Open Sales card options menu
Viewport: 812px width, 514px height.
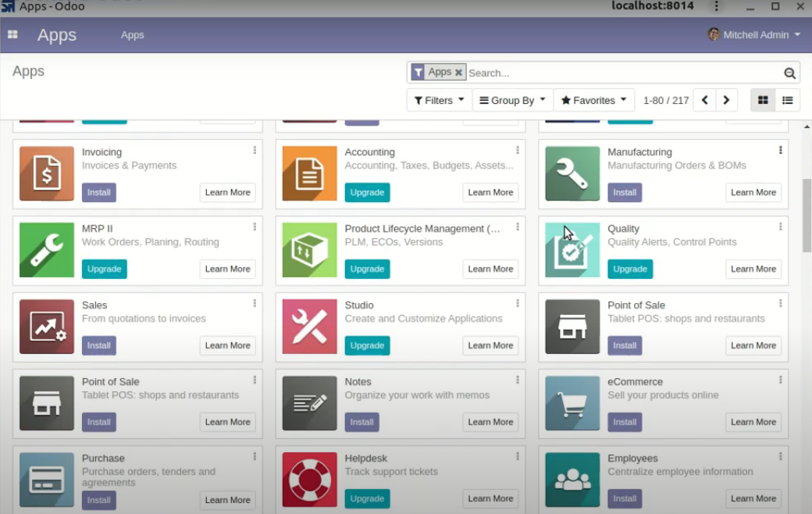(255, 303)
